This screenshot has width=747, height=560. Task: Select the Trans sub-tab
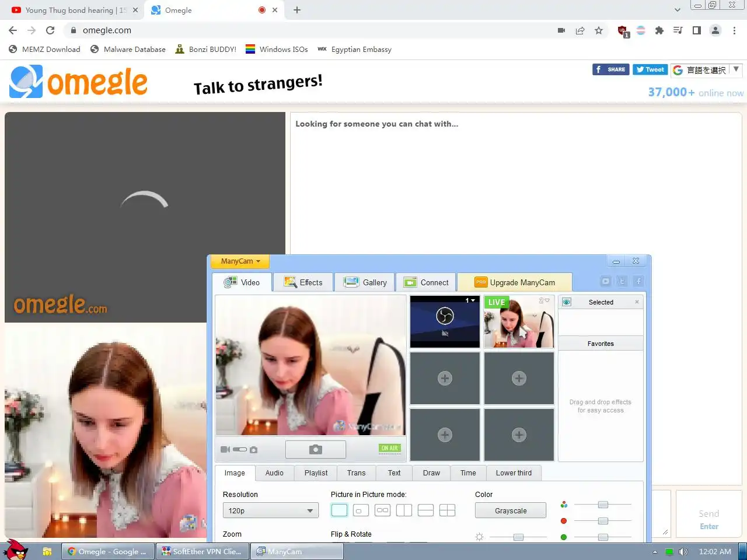(x=356, y=473)
